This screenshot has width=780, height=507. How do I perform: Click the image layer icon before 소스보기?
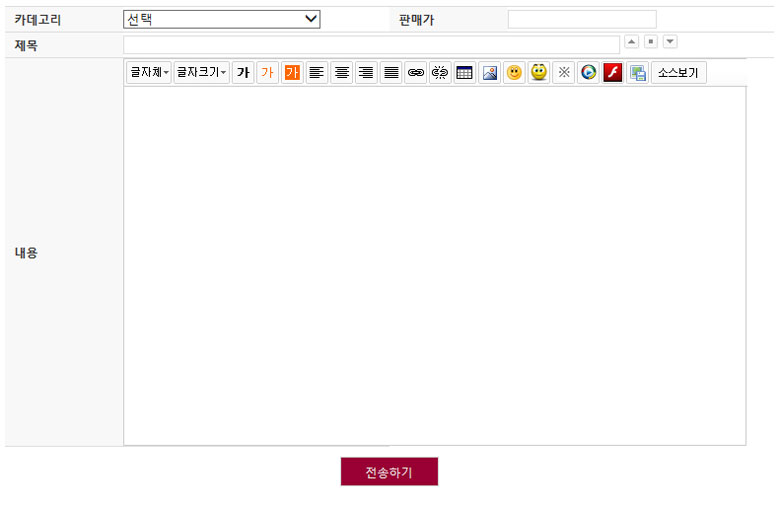click(637, 73)
